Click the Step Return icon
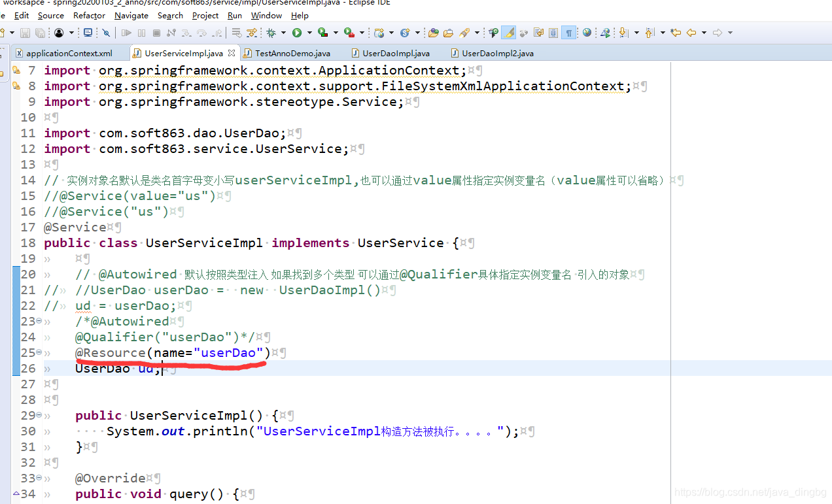Screen dimensions: 832x504 click(217, 33)
